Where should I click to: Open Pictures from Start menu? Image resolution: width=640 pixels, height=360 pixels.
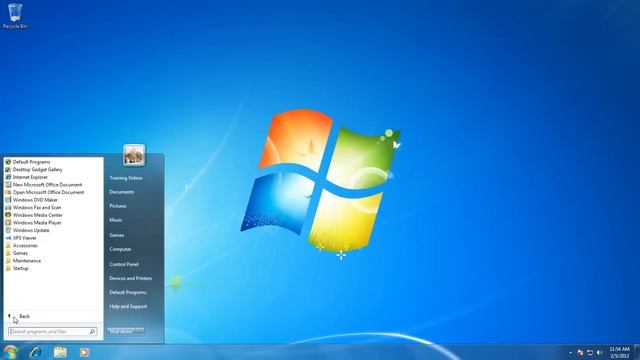point(118,206)
